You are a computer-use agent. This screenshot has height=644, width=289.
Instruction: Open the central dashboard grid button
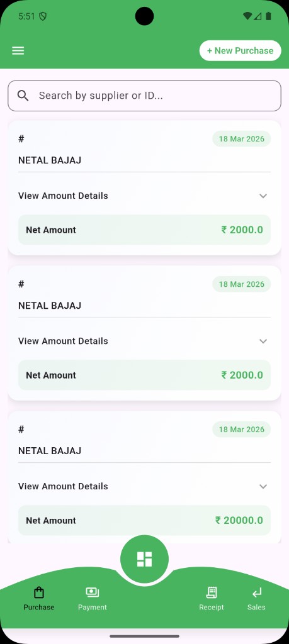click(x=144, y=559)
